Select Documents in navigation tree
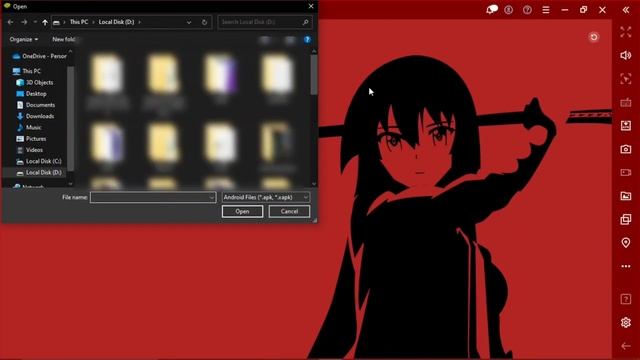 (x=36, y=105)
